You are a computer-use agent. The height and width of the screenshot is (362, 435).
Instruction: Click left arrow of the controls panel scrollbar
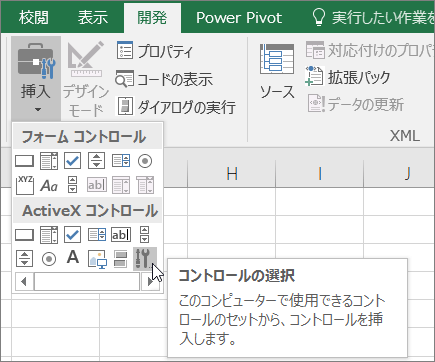coord(24,282)
